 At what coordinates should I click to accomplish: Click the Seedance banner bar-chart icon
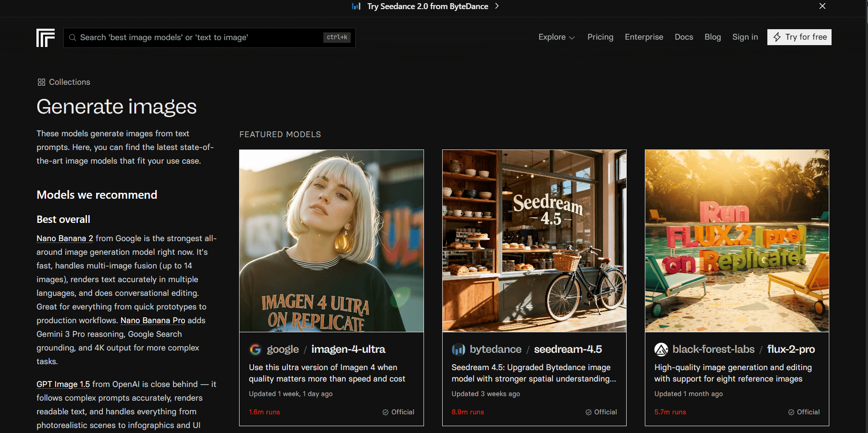(356, 6)
